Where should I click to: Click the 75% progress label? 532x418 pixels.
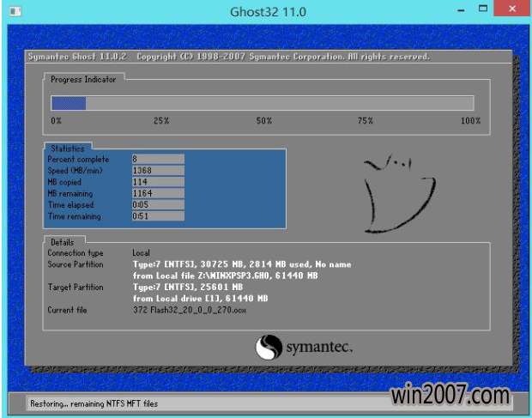365,121
